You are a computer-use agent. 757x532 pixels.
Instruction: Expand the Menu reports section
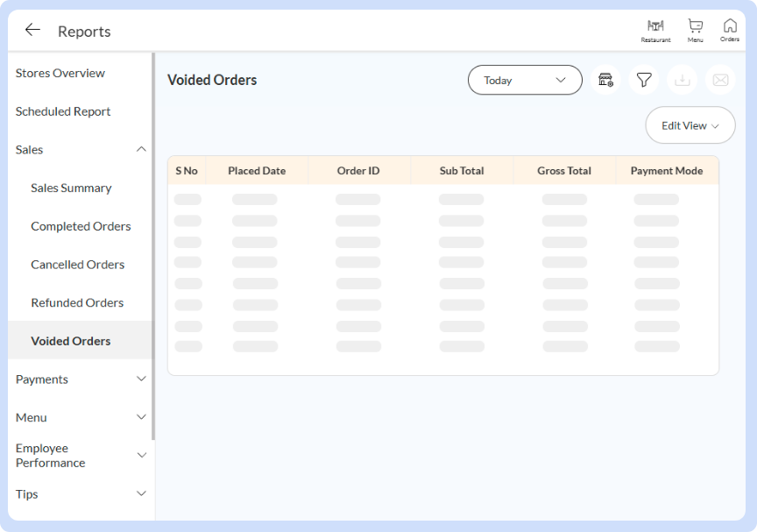click(141, 417)
